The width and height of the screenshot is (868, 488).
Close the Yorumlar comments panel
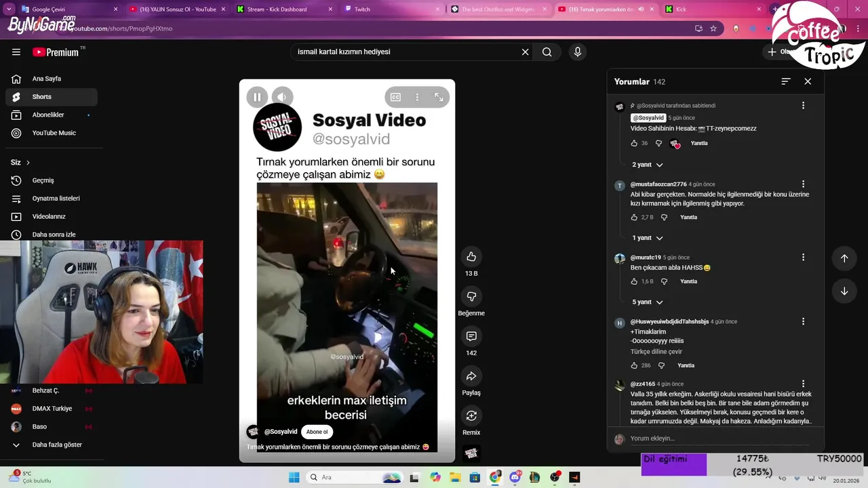[808, 81]
